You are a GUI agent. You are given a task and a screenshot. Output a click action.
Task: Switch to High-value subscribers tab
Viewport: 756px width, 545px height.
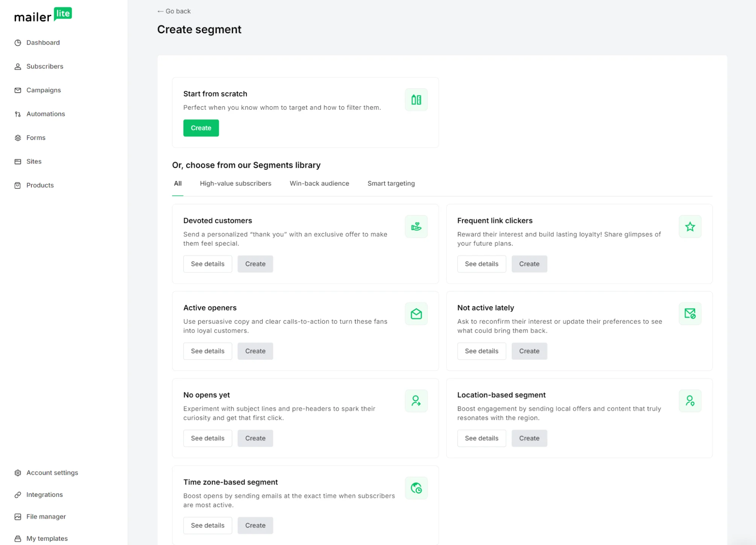click(236, 184)
